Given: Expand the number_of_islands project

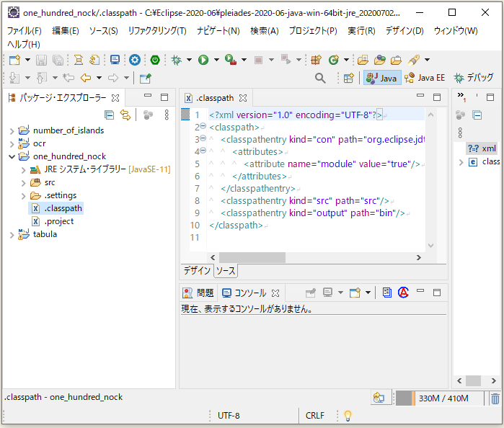Looking at the screenshot, I should click(x=12, y=131).
